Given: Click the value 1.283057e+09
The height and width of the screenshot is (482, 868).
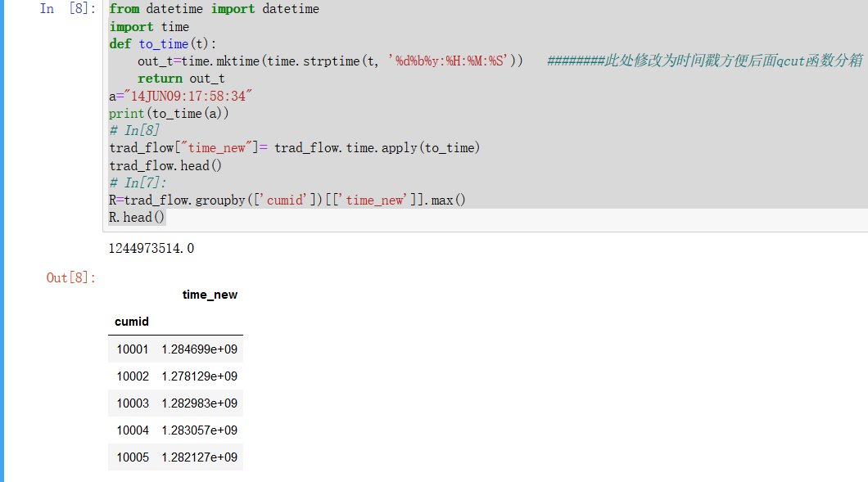Looking at the screenshot, I should point(199,430).
